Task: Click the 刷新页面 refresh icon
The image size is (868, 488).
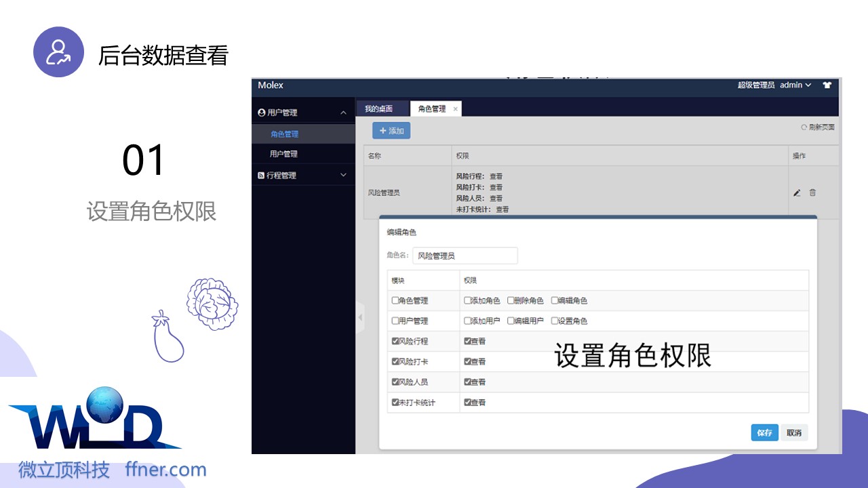Action: click(x=804, y=127)
